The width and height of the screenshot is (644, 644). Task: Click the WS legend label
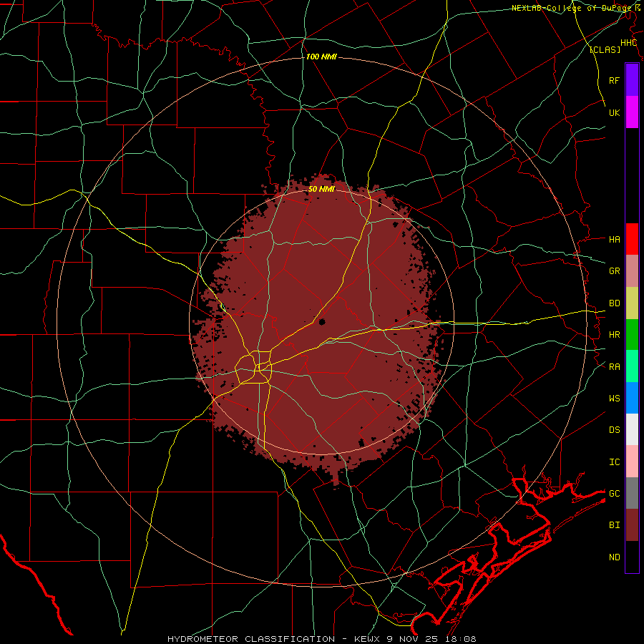click(x=614, y=399)
